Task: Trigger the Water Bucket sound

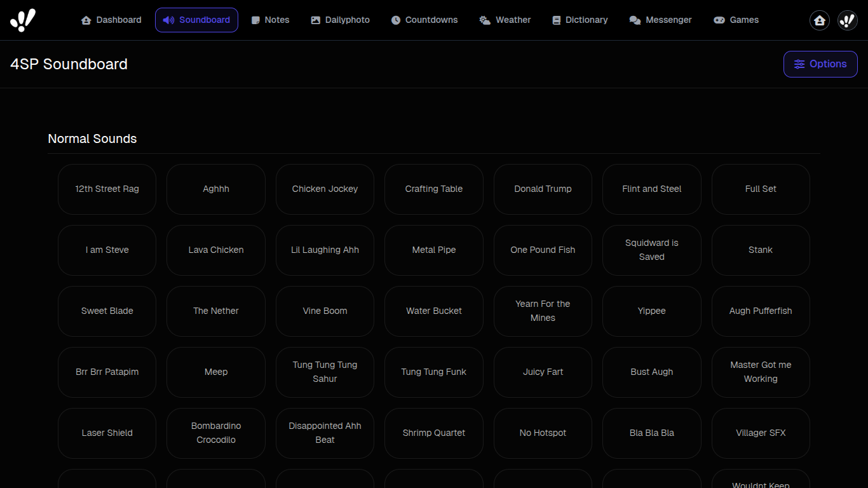Action: pyautogui.click(x=434, y=311)
